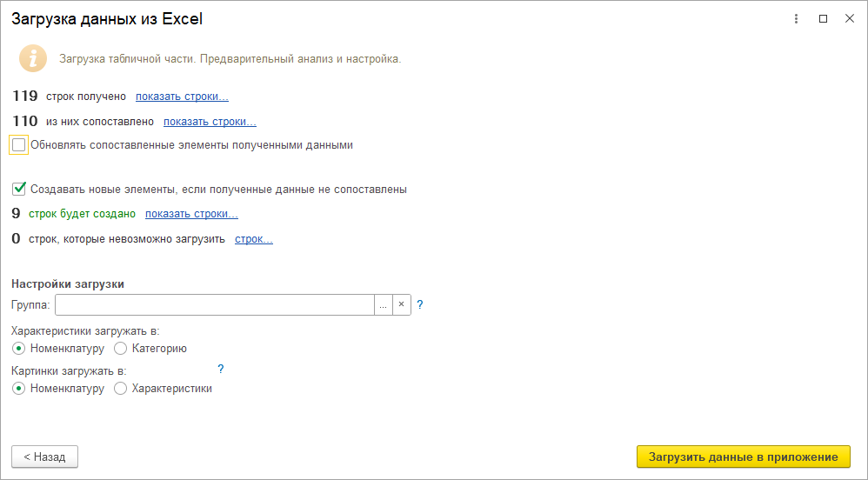The height and width of the screenshot is (480, 868).
Task: Click Загрузить данные в приложение button
Action: click(743, 457)
